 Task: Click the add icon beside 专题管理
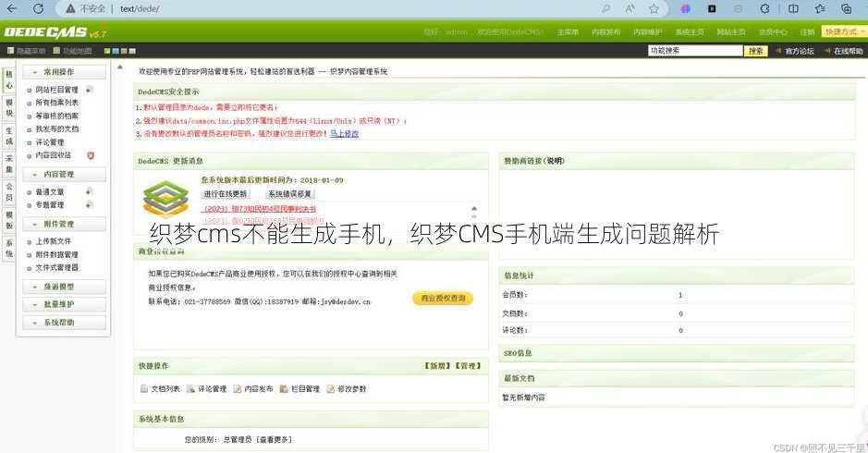click(x=89, y=204)
